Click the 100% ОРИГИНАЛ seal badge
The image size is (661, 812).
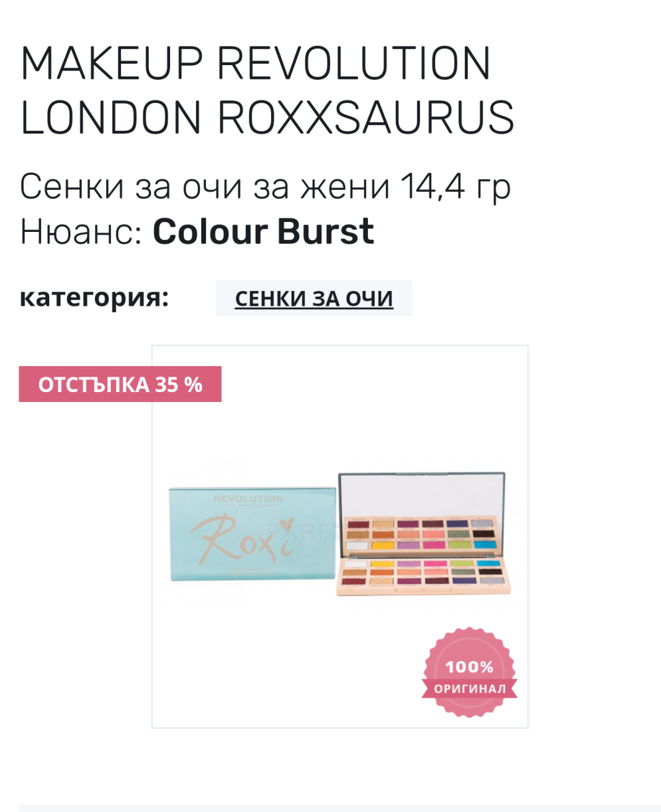pyautogui.click(x=470, y=672)
